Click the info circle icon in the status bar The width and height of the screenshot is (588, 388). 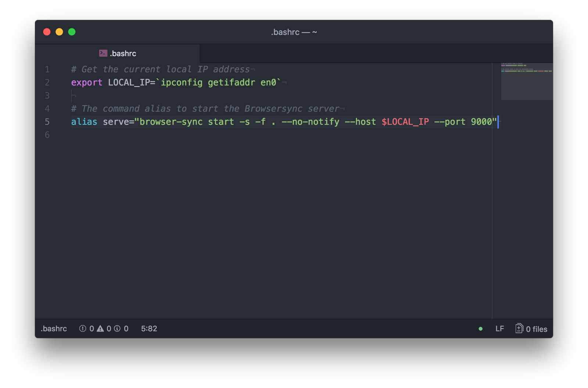click(117, 328)
